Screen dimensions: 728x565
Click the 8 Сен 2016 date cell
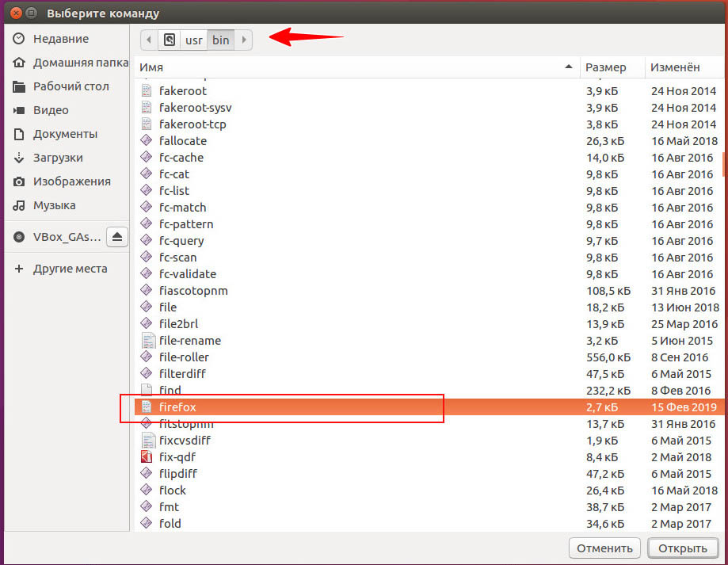[x=680, y=357]
